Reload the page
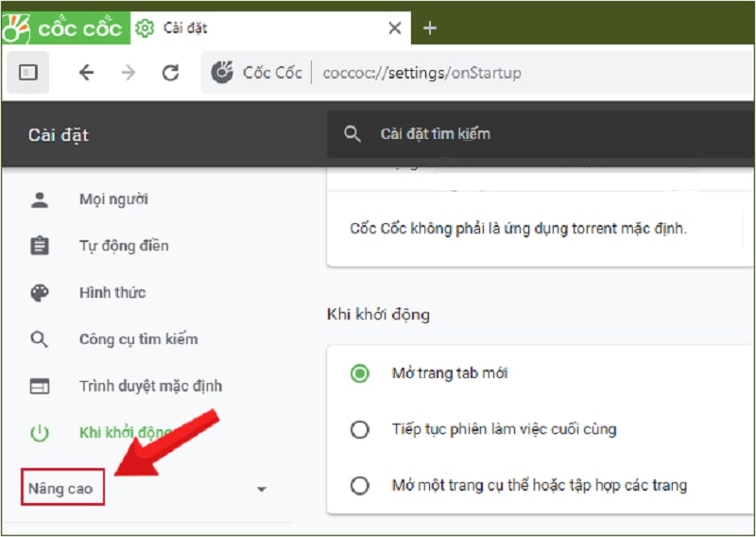The image size is (756, 537). pos(170,73)
